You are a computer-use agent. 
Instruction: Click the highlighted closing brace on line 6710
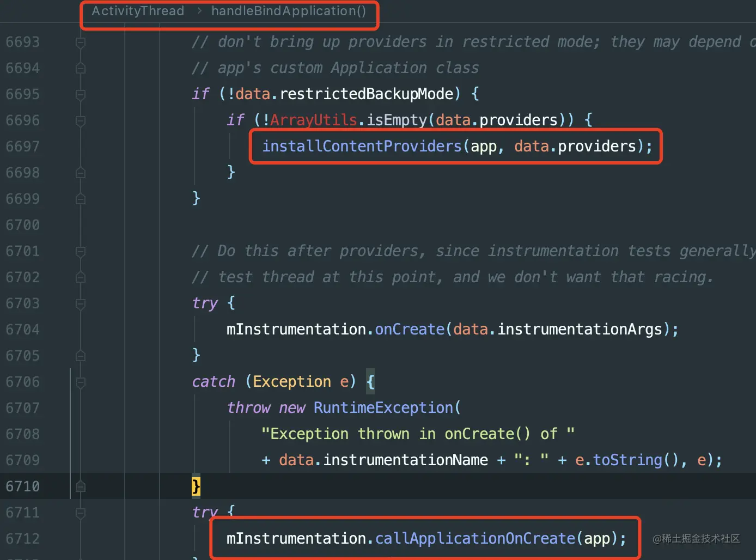point(196,486)
